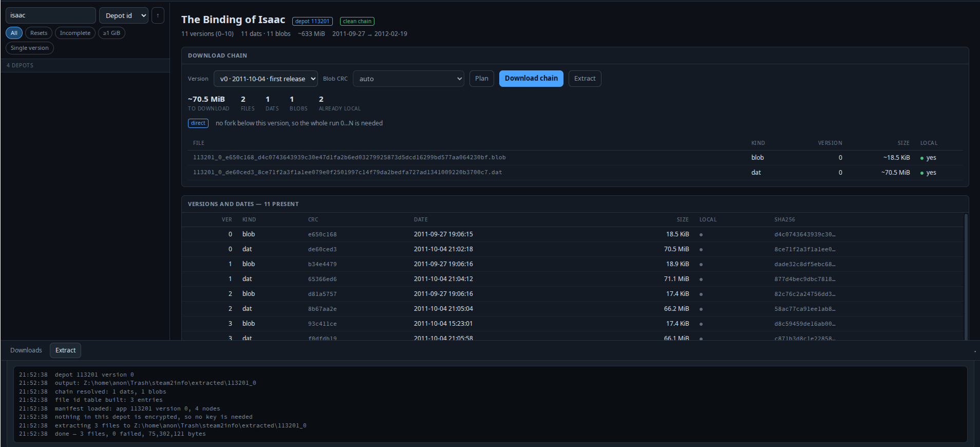Click SHA256 value "82c76c2a24756dd3…"
The width and height of the screenshot is (980, 447).
point(805,294)
